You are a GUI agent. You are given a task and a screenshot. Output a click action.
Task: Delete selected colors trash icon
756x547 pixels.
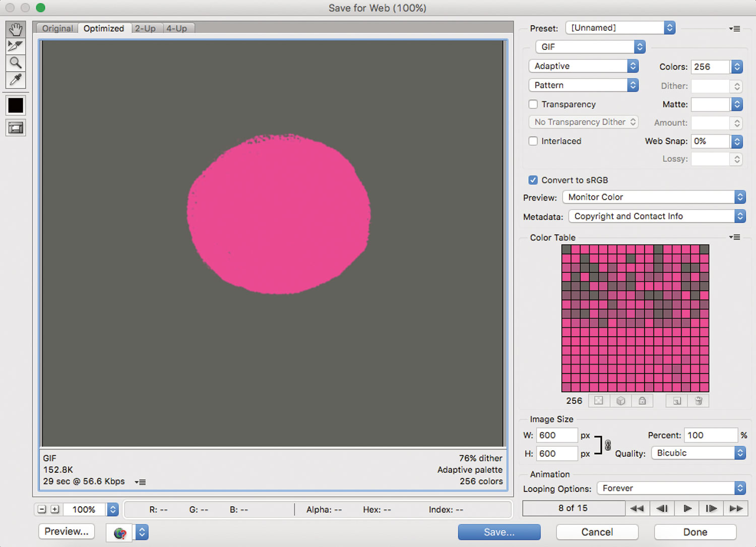pyautogui.click(x=699, y=401)
